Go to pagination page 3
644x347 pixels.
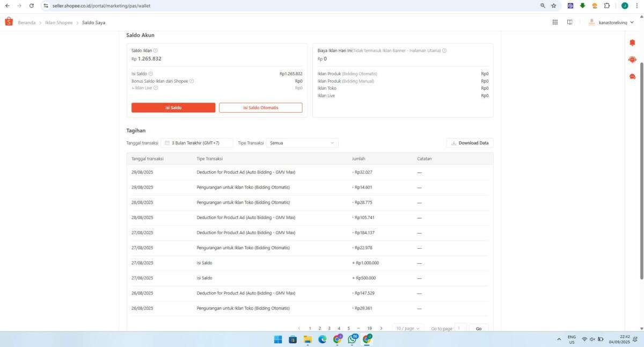point(329,328)
